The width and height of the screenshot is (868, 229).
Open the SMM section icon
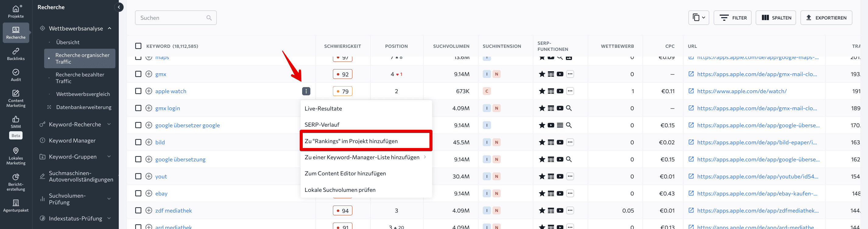coord(16,119)
